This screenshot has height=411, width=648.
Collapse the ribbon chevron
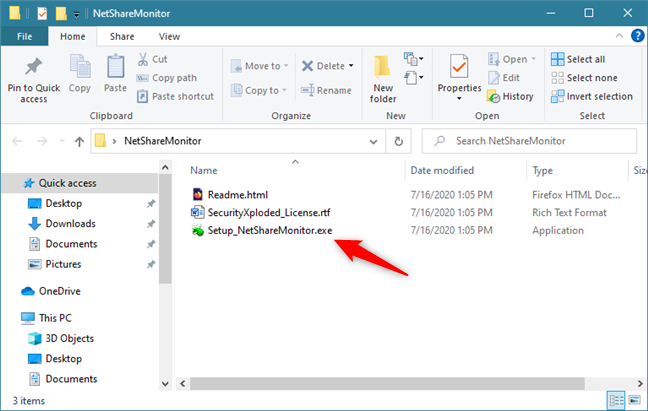click(619, 36)
